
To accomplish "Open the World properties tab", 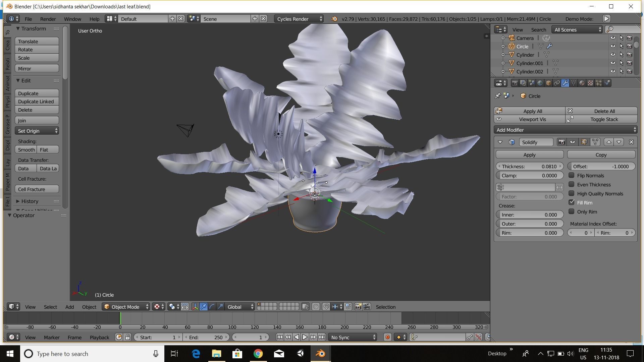I will point(540,83).
